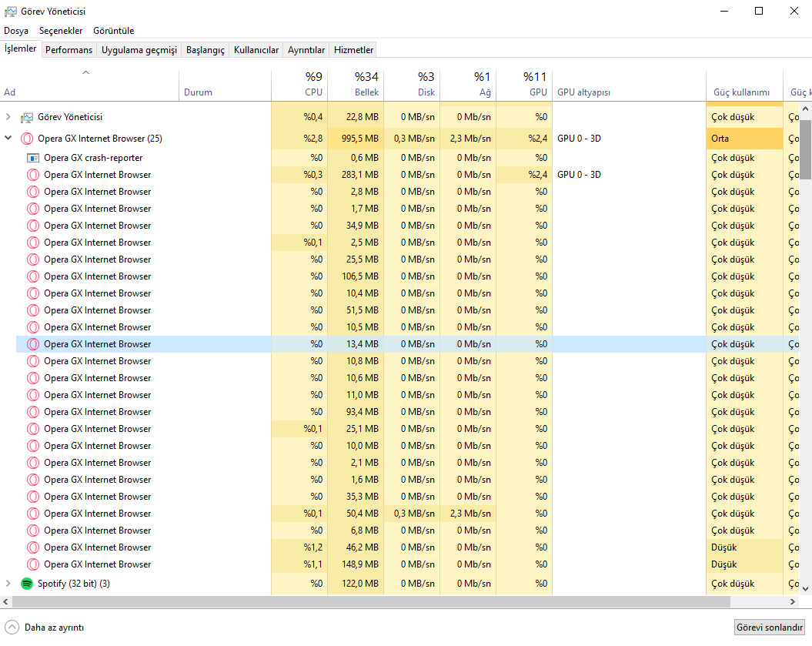Sort by Güç kullanımı column header
812x646 pixels.
[x=744, y=85]
